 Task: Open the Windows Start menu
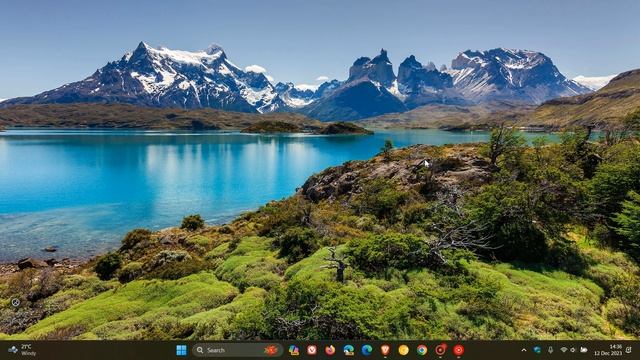pos(181,350)
